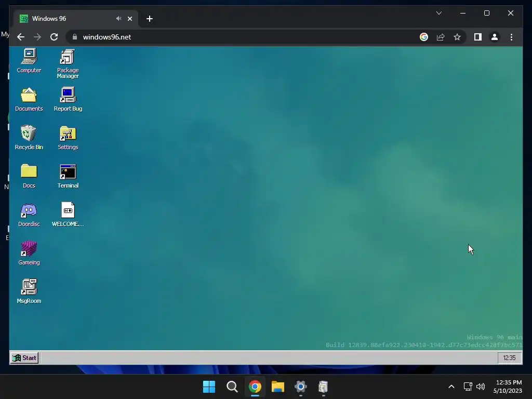
Task: Open Chrome's three-dot menu
Action: point(511,37)
